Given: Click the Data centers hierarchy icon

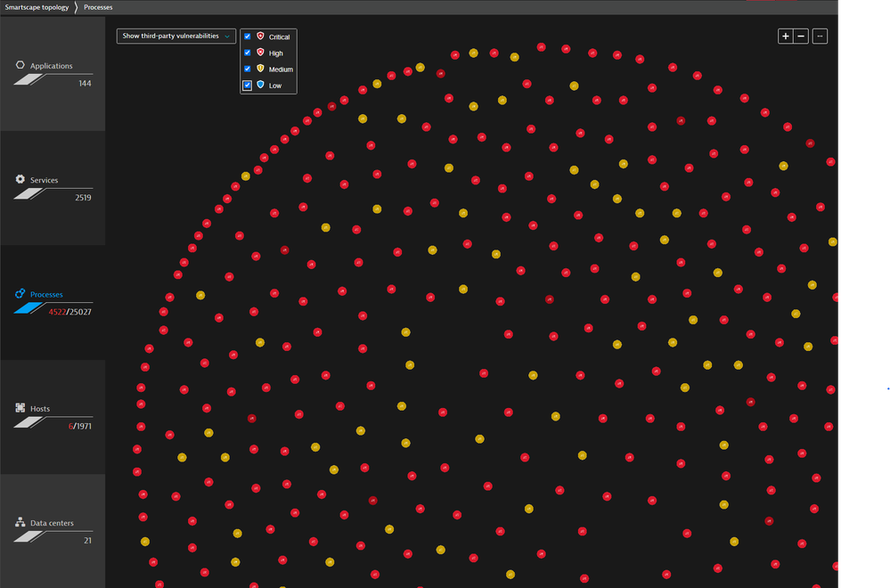Looking at the screenshot, I should tap(20, 523).
